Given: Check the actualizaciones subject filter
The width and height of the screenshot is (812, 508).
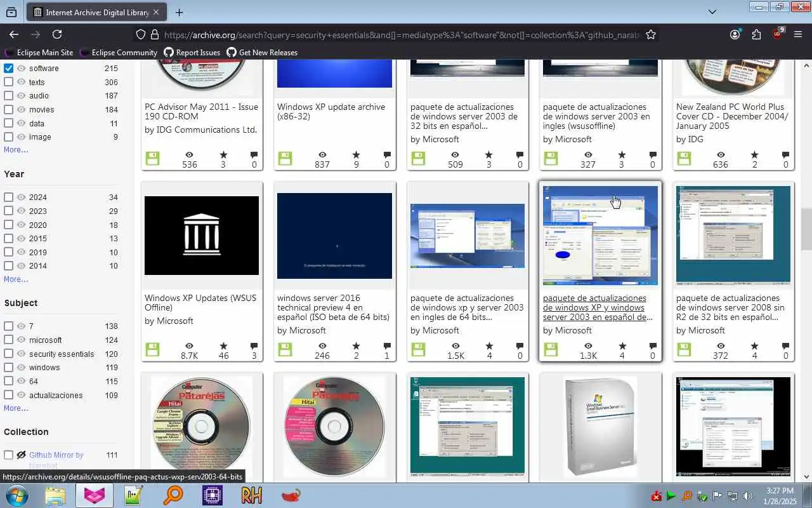Looking at the screenshot, I should [8, 395].
